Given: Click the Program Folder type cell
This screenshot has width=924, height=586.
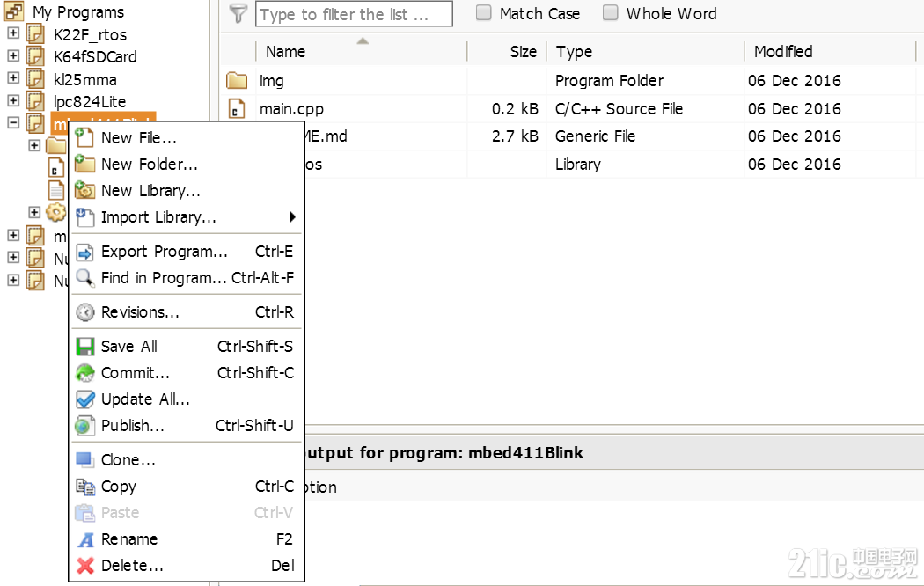Looking at the screenshot, I should 609,81.
